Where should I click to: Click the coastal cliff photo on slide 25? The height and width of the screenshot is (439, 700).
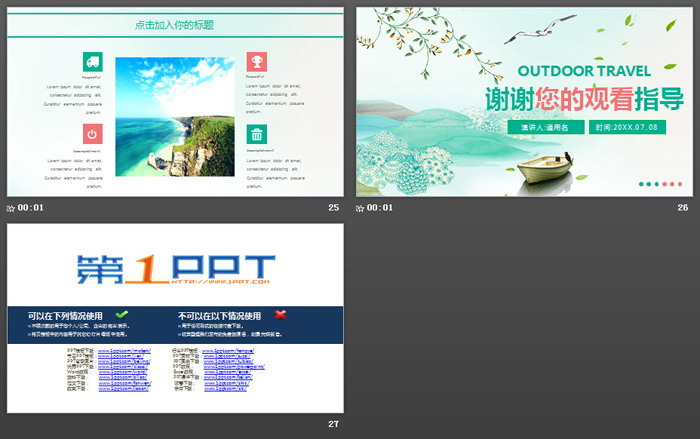(175, 117)
